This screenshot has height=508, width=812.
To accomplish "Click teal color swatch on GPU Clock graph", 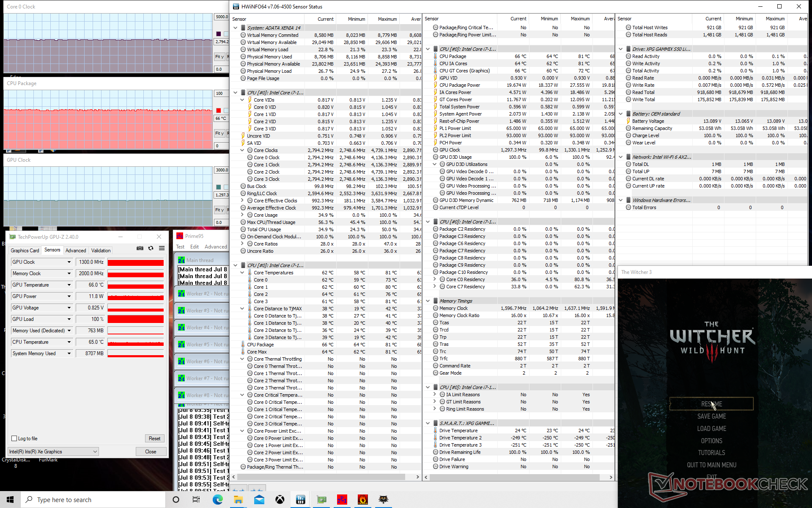I will pyautogui.click(x=218, y=187).
